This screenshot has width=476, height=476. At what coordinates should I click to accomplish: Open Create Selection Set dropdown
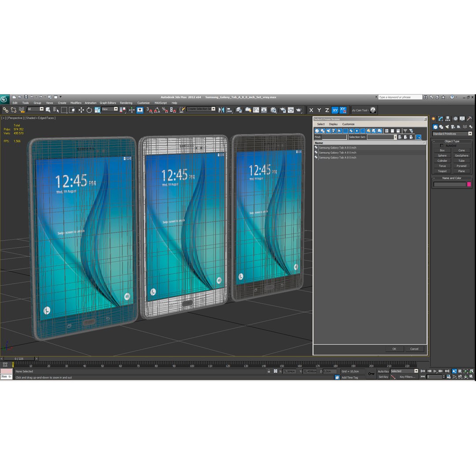201,109
